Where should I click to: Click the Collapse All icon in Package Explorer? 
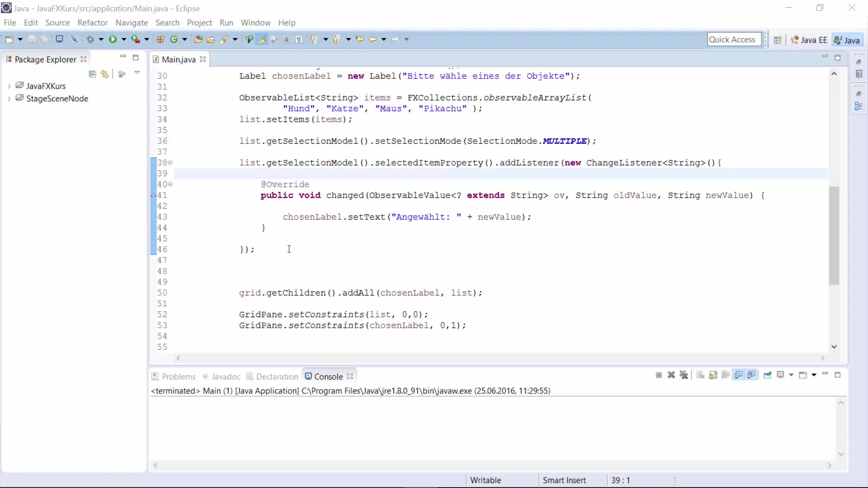click(x=92, y=74)
